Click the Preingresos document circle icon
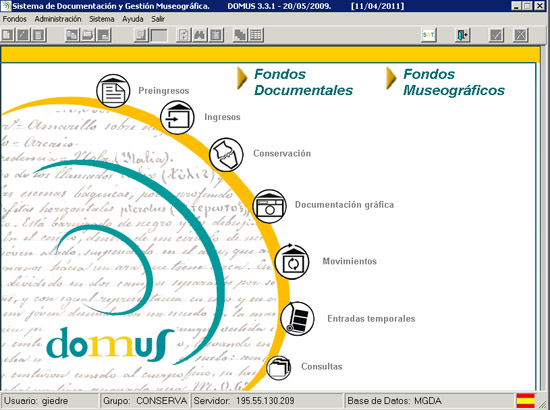 pyautogui.click(x=113, y=91)
